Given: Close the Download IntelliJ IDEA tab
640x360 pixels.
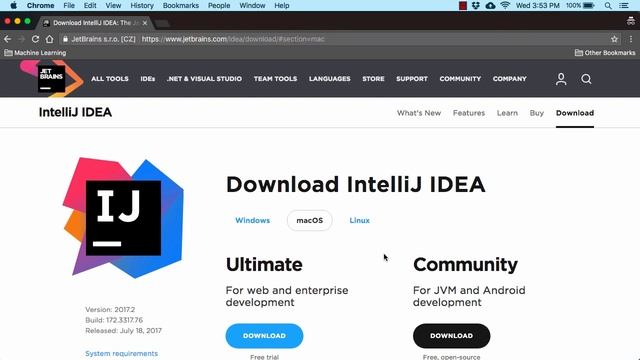Looking at the screenshot, I should point(145,23).
